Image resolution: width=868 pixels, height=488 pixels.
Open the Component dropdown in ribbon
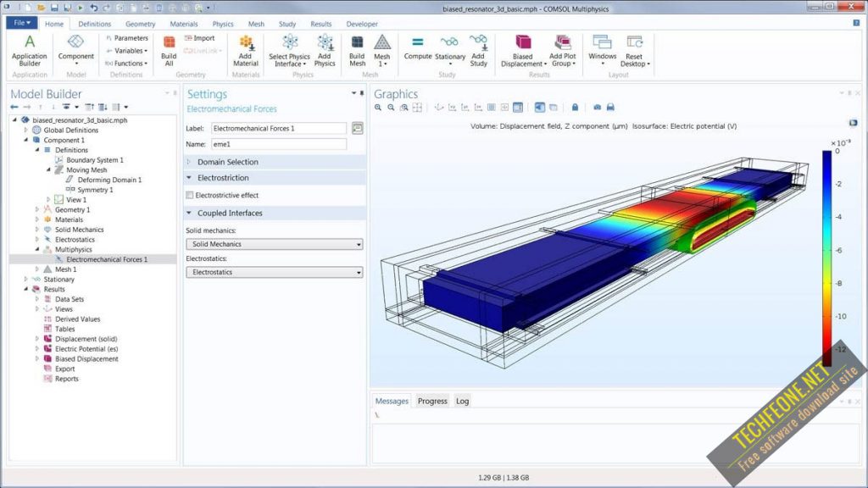point(75,50)
